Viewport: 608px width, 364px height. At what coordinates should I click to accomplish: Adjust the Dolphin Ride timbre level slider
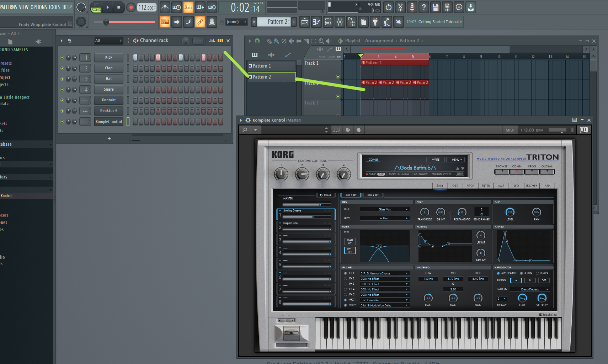(307, 229)
